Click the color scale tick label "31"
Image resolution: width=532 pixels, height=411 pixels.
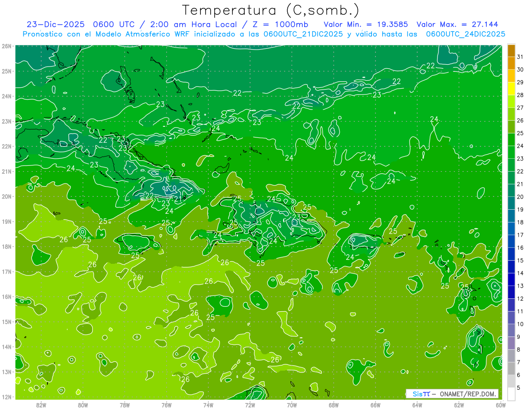coord(520,57)
